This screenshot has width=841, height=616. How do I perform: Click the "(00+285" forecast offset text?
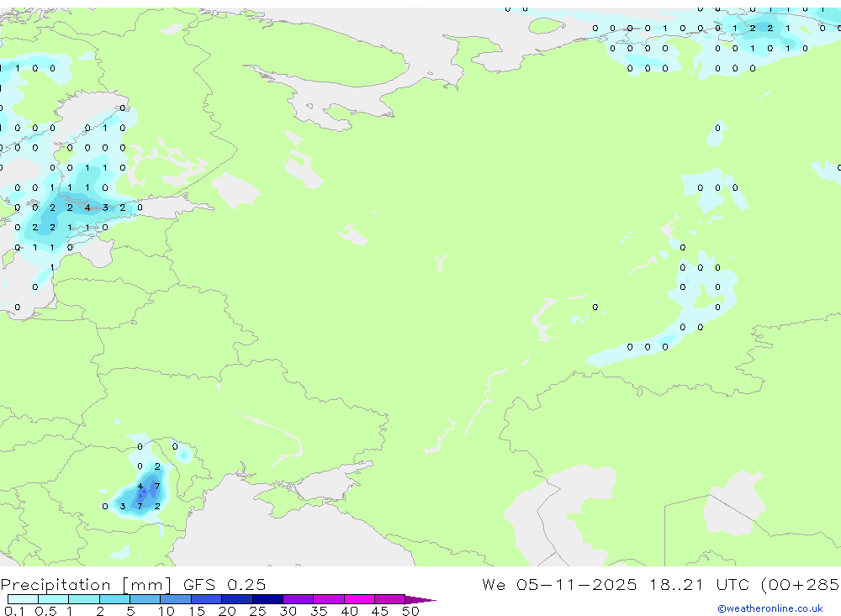pyautogui.click(x=801, y=584)
